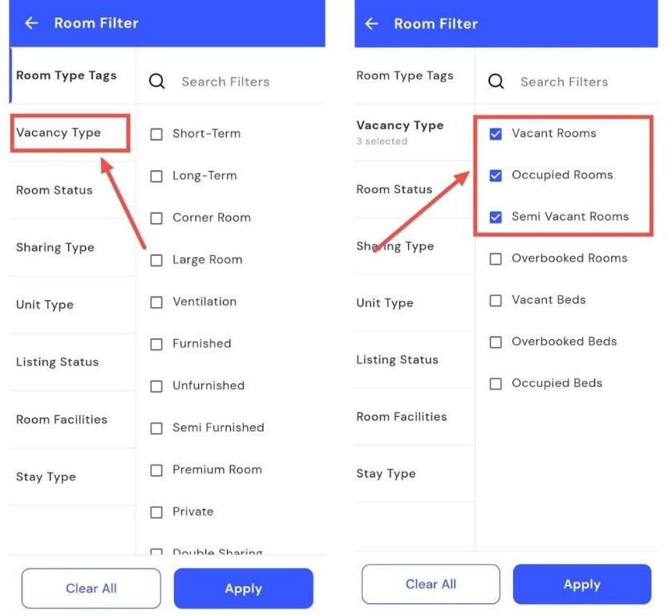The width and height of the screenshot is (672, 616).
Task: Check the Vacant Beds checkbox
Action: [x=496, y=300]
